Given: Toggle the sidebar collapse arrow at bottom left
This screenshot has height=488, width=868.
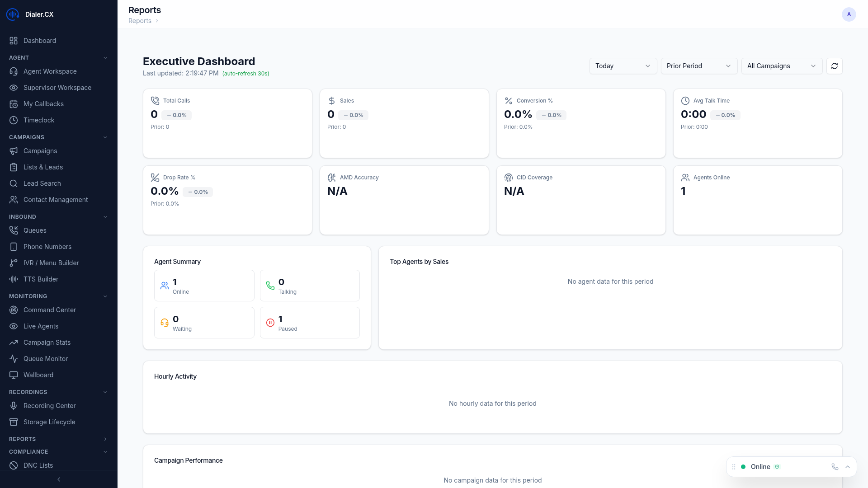Looking at the screenshot, I should [58, 479].
